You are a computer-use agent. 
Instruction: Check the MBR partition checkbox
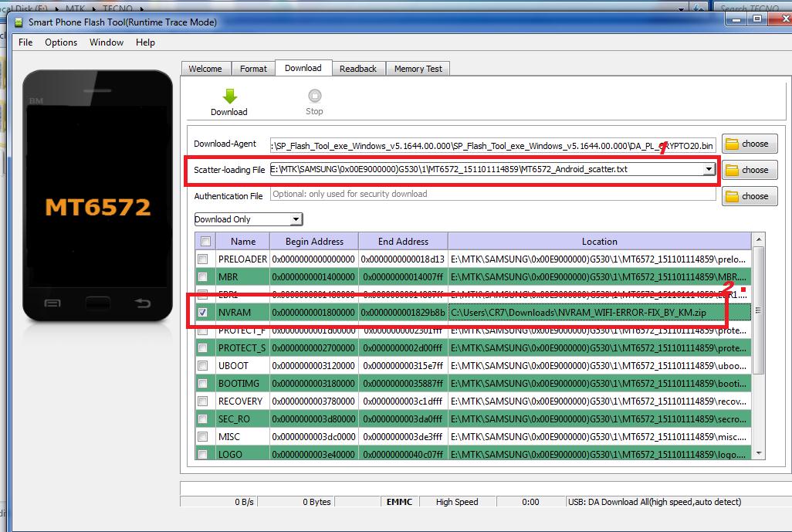pos(202,277)
